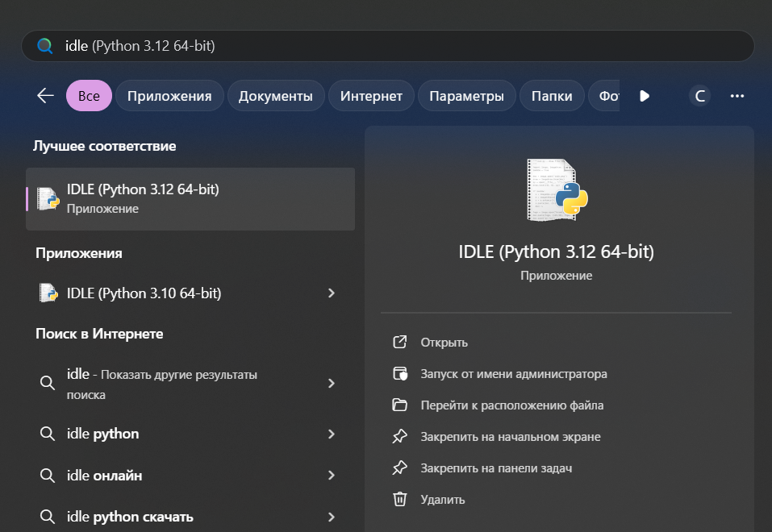Expand IDLE Python 3.10 result chevron

tap(331, 293)
